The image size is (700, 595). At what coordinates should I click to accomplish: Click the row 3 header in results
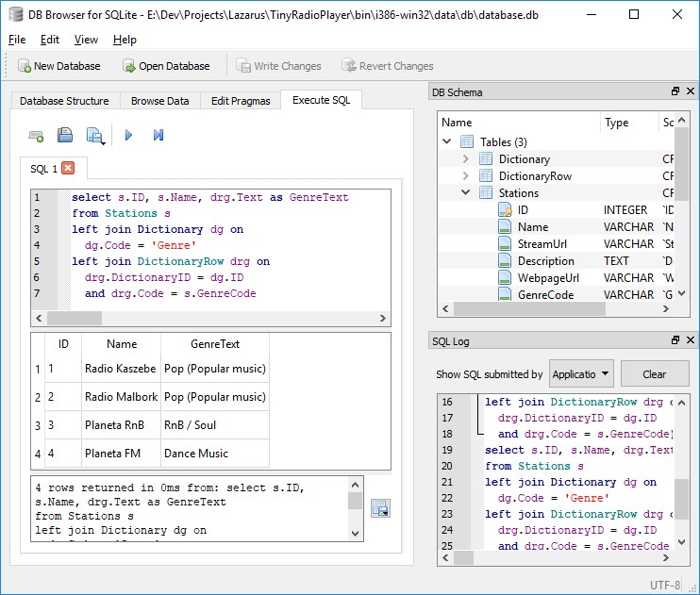38,425
